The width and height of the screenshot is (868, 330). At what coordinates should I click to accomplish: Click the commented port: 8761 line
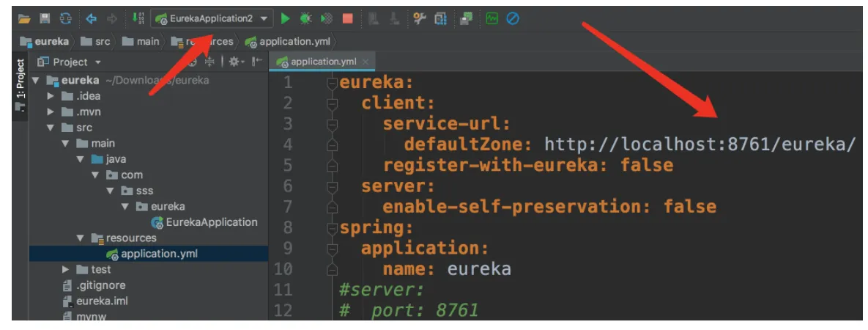[409, 311]
